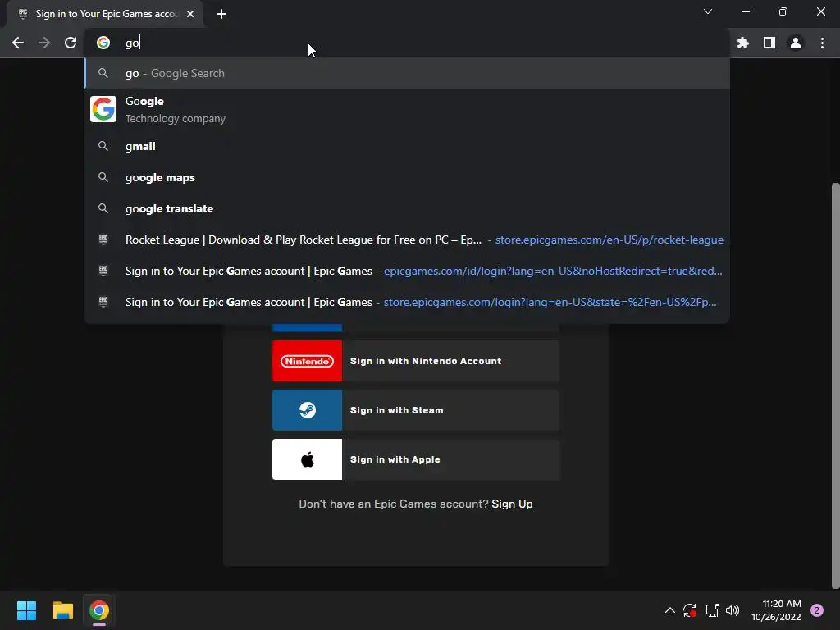Expand the tab search chevron
The width and height of the screenshot is (840, 630).
pyautogui.click(x=708, y=11)
